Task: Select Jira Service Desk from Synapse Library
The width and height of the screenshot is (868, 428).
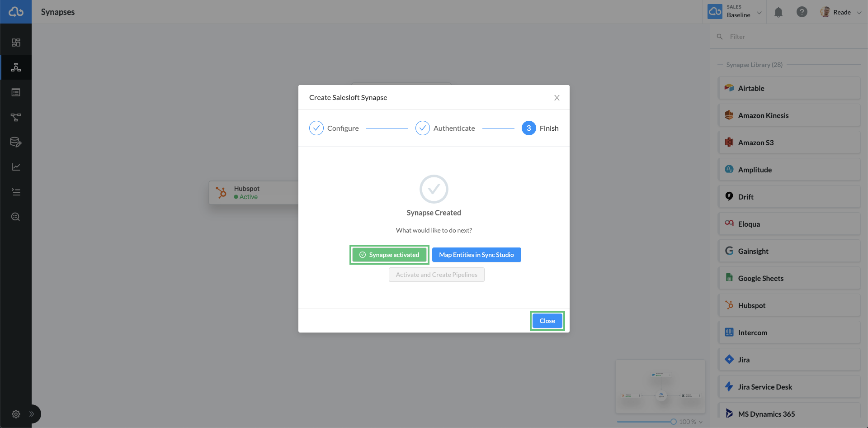Action: pyautogui.click(x=789, y=387)
